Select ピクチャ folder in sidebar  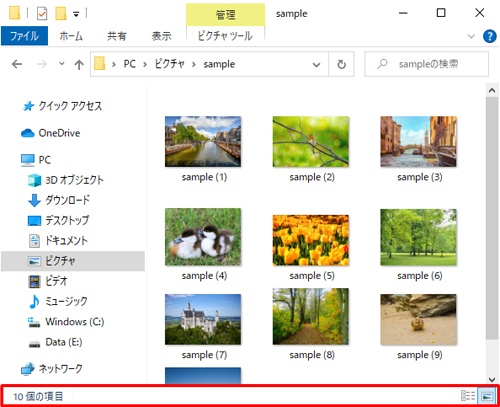tap(73, 261)
